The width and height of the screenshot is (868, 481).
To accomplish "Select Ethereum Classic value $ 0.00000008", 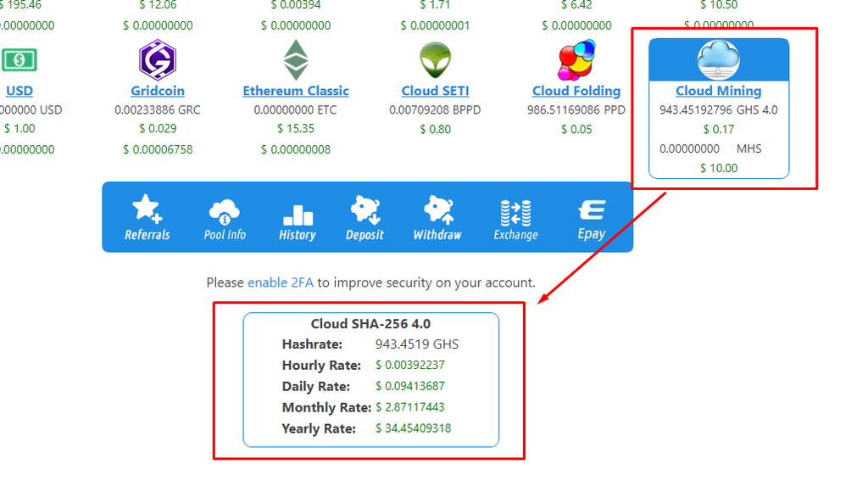I will click(x=296, y=149).
